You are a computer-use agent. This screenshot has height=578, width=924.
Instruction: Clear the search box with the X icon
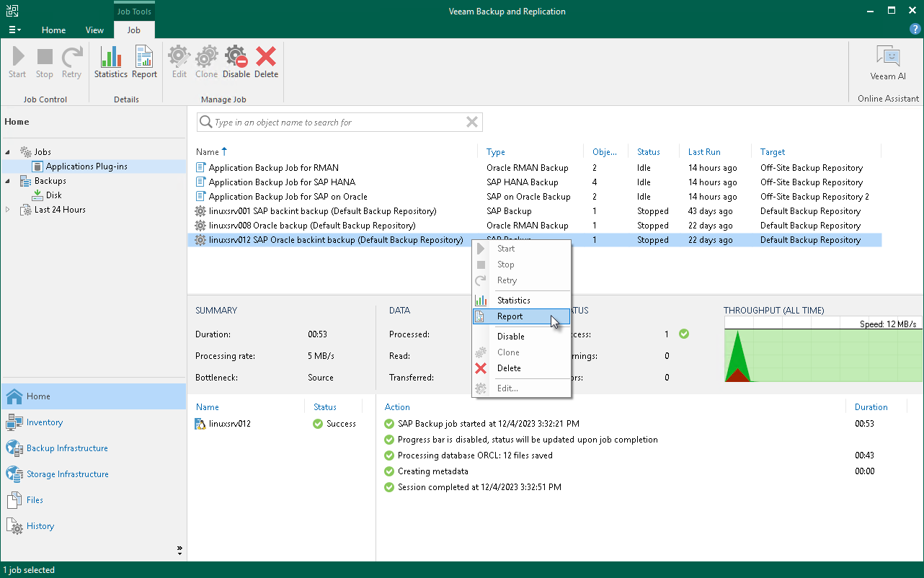pyautogui.click(x=472, y=123)
